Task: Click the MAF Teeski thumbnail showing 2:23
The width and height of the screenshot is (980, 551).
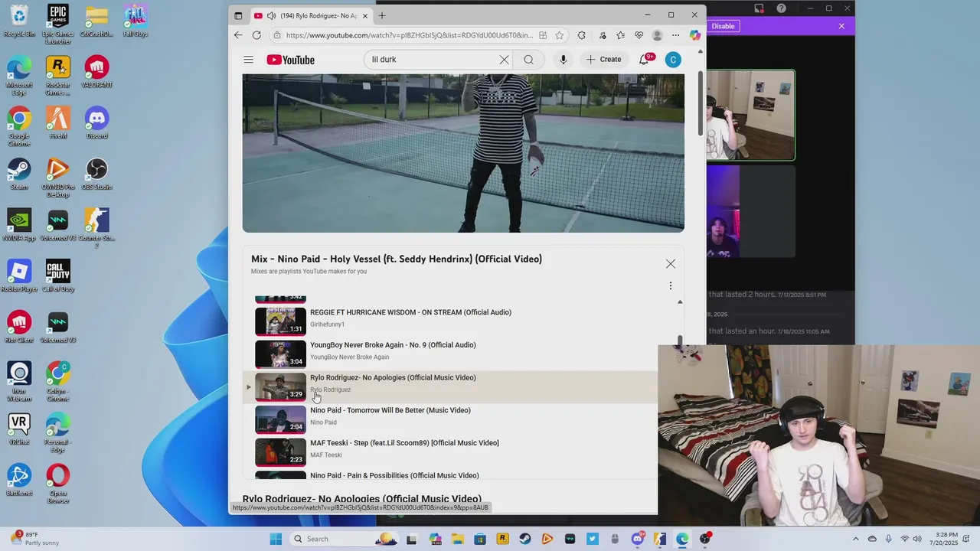Action: coord(280,452)
